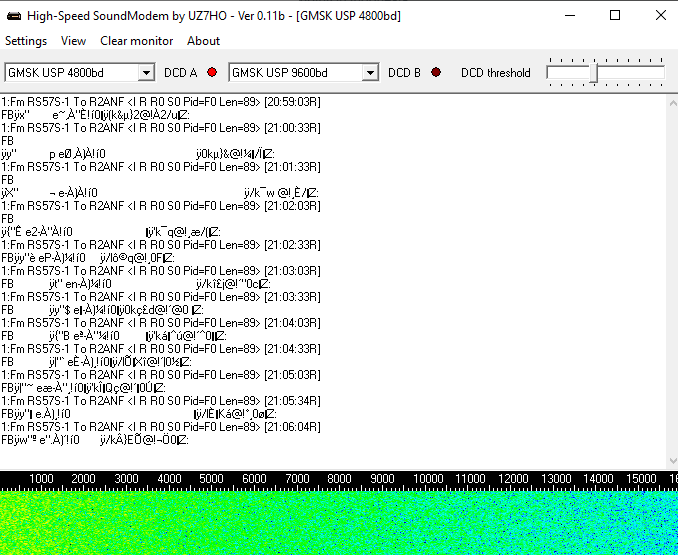Click the 1000 Hz mark on frequency scale
This screenshot has width=678, height=555.
(41, 479)
